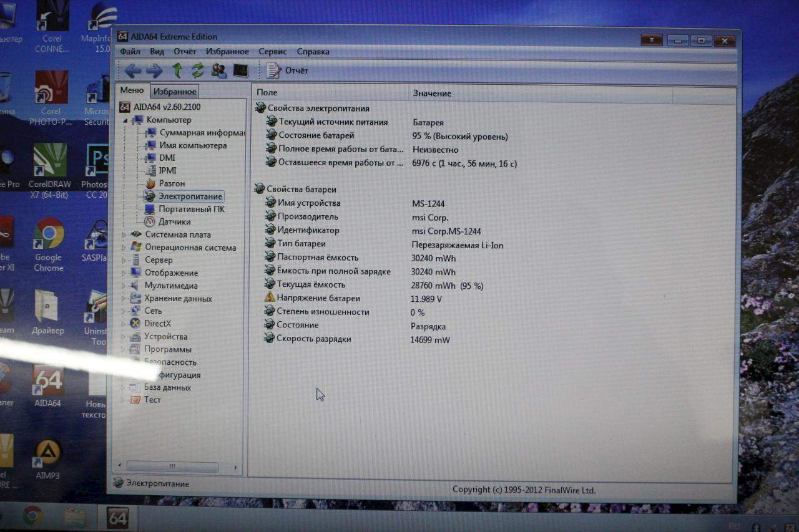Image resolution: width=799 pixels, height=532 pixels.
Task: Open the Сервис menu
Action: tap(272, 52)
